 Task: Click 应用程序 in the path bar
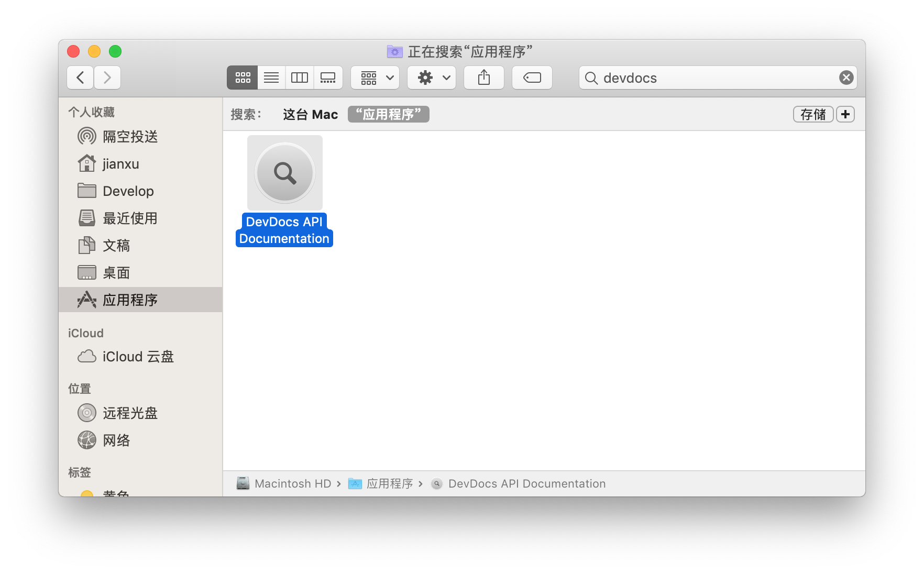[x=381, y=483]
